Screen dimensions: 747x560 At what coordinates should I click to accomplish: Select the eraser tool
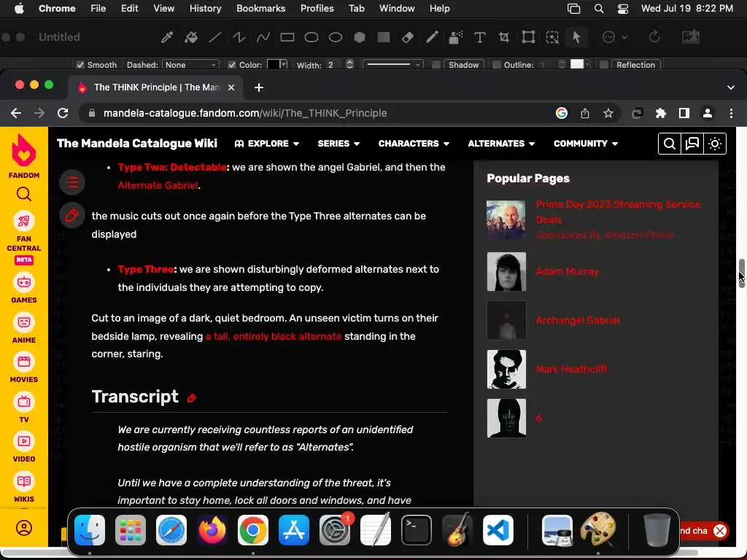407,37
